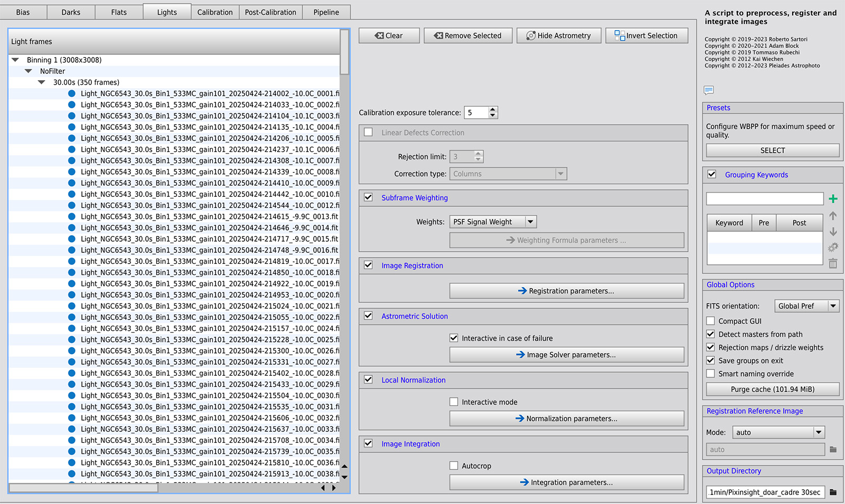Open Normalization parameters

click(x=567, y=419)
